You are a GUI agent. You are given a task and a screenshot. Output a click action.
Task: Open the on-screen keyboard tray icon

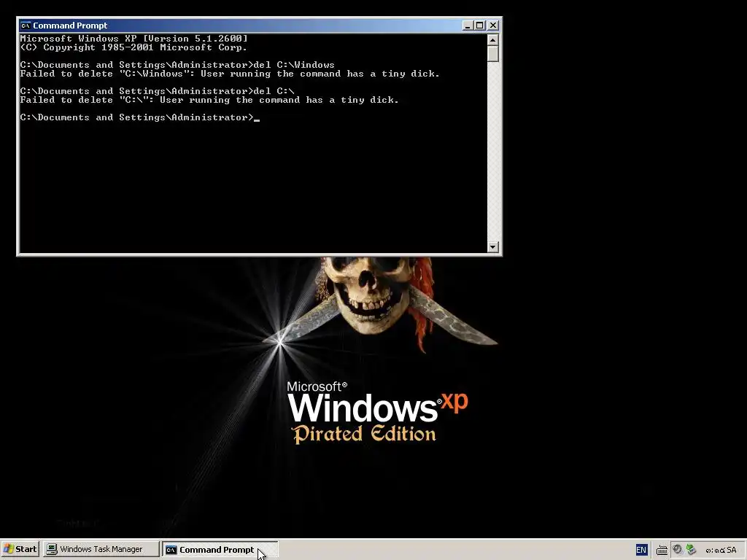coord(662,550)
